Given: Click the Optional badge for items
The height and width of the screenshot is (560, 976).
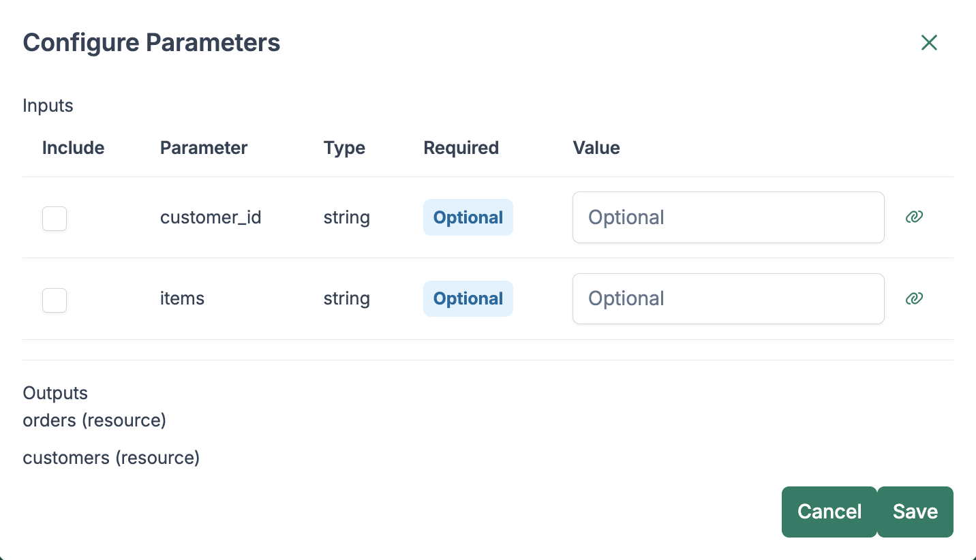Looking at the screenshot, I should (468, 298).
